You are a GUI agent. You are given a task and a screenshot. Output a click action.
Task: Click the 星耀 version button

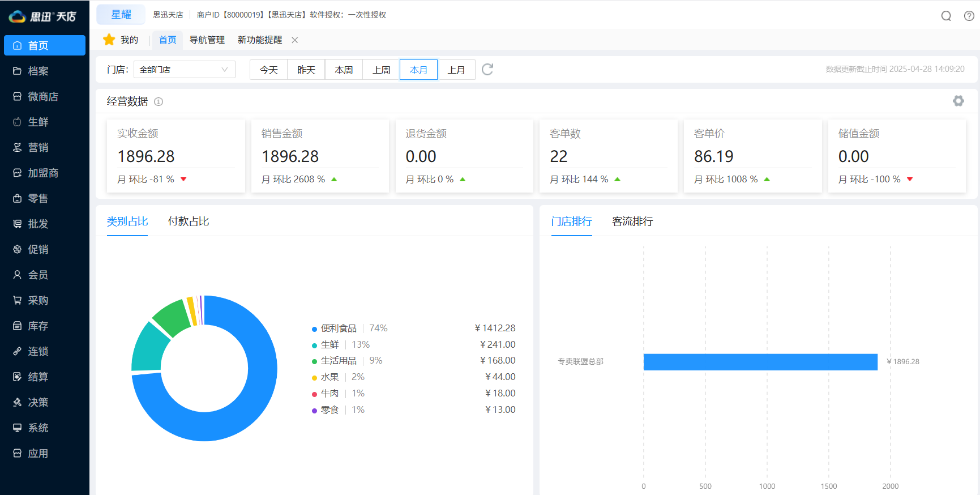[x=121, y=15]
